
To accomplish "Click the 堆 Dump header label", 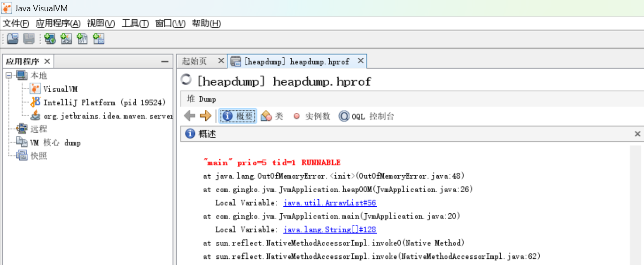I will [201, 99].
